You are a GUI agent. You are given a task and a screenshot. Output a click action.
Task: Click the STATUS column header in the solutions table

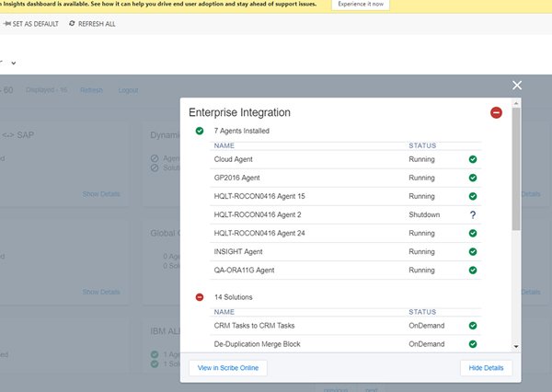(x=422, y=312)
